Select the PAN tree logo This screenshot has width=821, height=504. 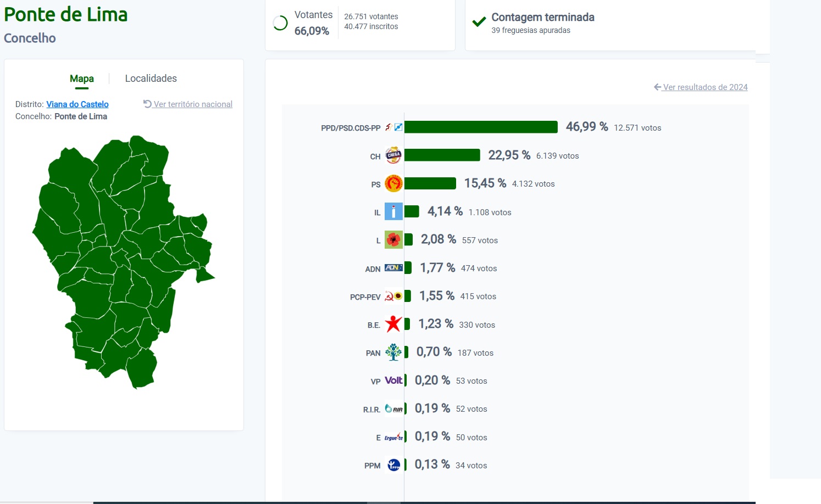tap(393, 352)
